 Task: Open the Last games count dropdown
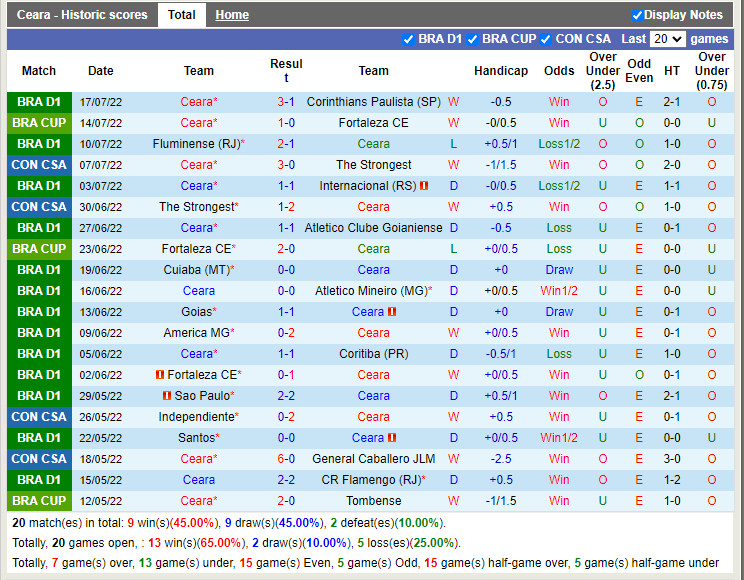pyautogui.click(x=667, y=39)
